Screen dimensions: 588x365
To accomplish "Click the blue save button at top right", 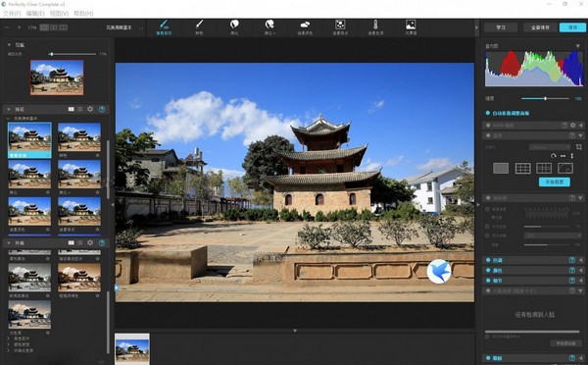I will click(x=572, y=27).
